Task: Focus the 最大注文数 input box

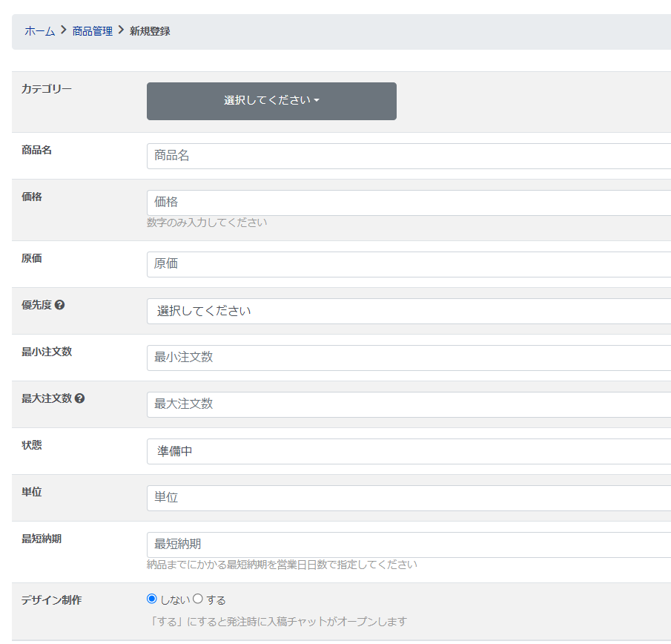Action: (408, 404)
